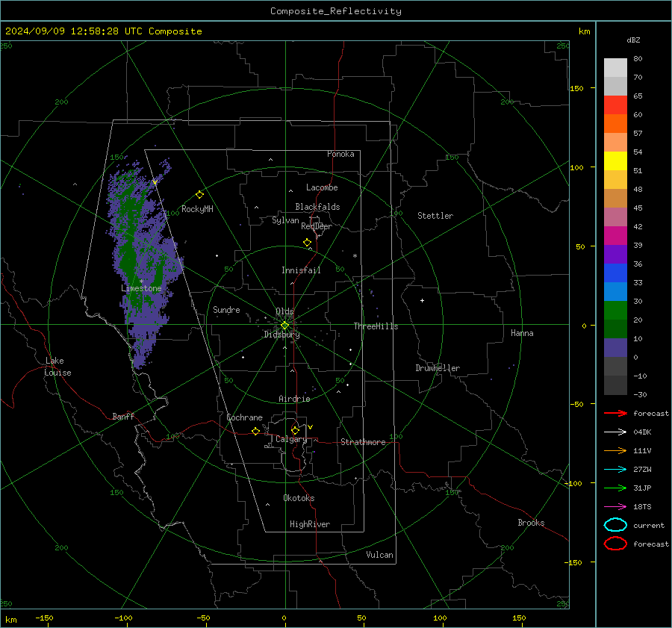Viewport: 672px width, 628px height.
Task: Pick the red 65 dBZ swatch
Action: (615, 105)
